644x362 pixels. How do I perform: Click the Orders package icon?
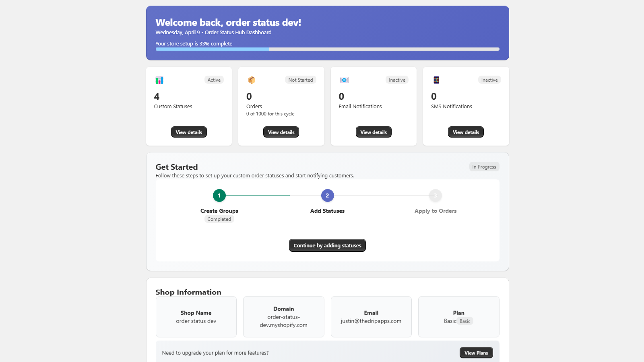click(252, 80)
